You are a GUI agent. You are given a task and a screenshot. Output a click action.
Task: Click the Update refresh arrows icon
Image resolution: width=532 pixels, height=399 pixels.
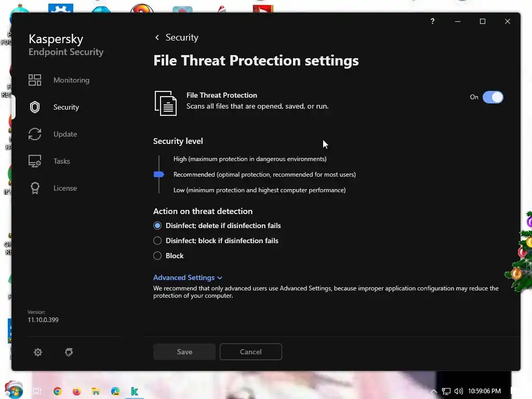click(35, 134)
